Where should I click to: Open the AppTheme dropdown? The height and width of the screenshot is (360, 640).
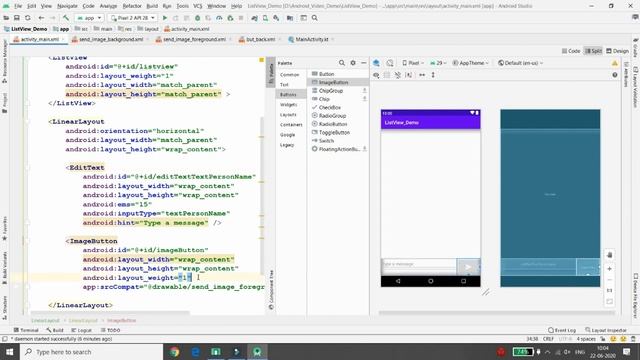click(470, 63)
